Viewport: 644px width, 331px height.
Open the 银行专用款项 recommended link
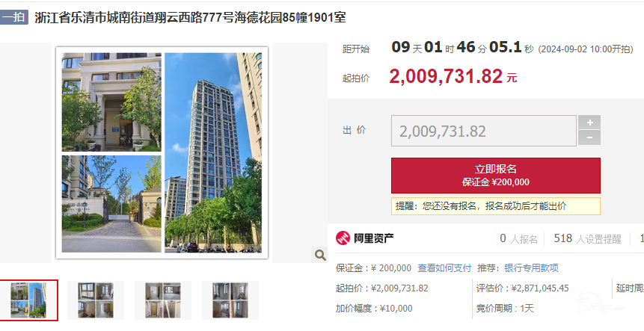click(x=531, y=267)
